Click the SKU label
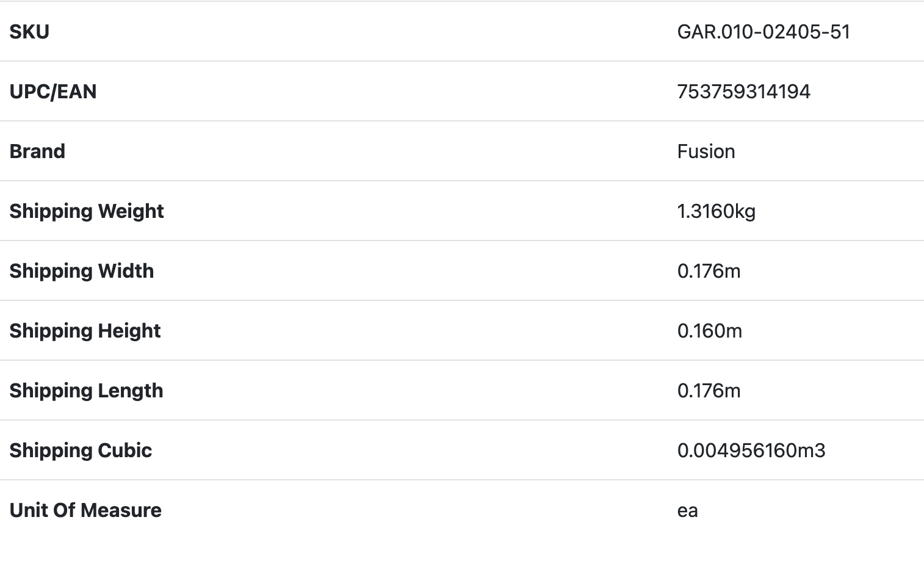The width and height of the screenshot is (924, 564). click(x=29, y=32)
